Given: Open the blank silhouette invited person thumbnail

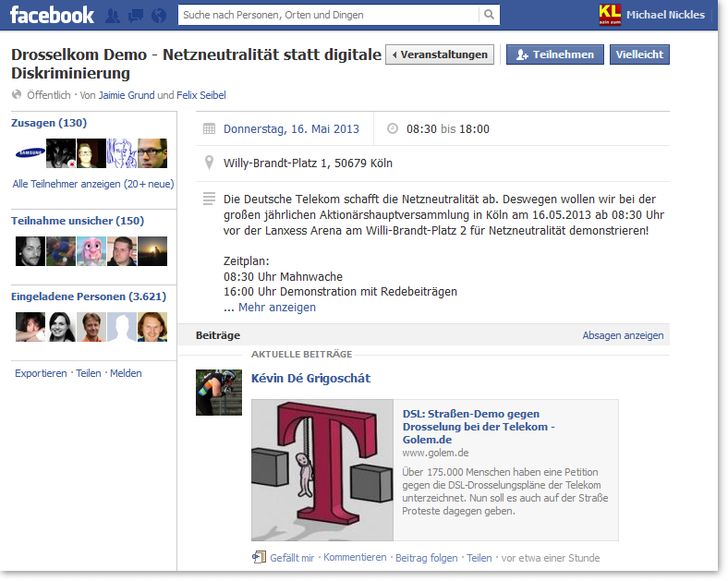Looking at the screenshot, I should click(x=122, y=327).
